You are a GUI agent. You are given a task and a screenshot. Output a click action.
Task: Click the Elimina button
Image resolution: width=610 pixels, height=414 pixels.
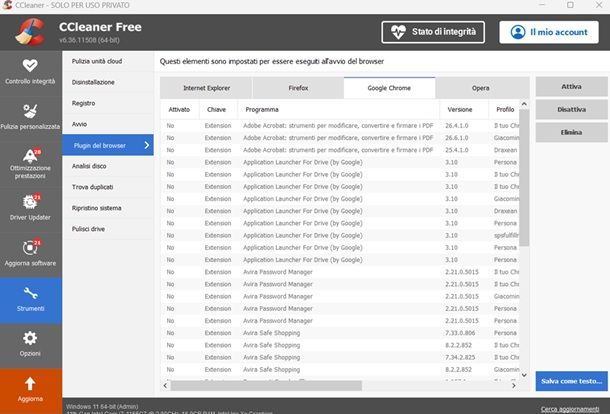(x=571, y=132)
